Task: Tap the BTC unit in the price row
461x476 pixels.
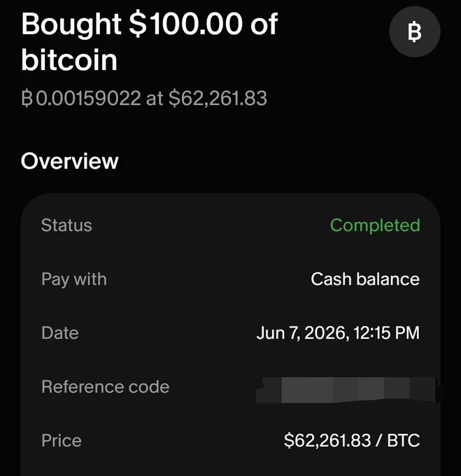Action: click(x=404, y=440)
